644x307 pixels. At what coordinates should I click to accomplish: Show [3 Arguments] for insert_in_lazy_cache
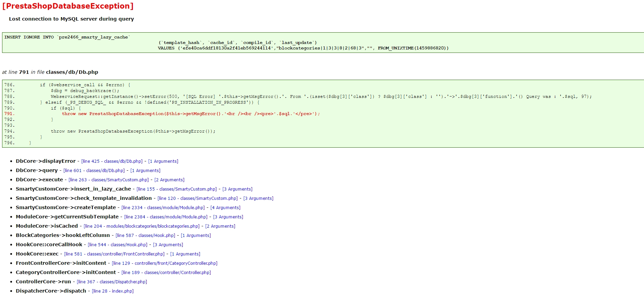pyautogui.click(x=237, y=189)
